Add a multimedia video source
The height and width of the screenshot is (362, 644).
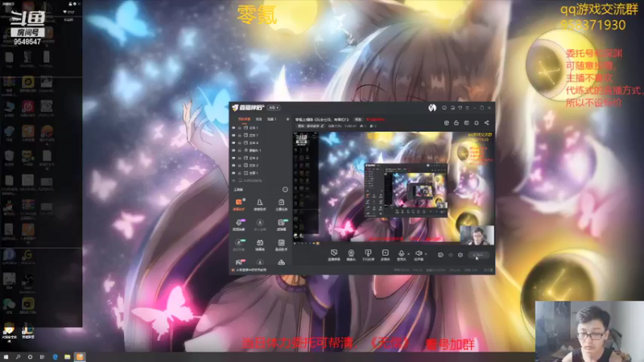pos(386,255)
